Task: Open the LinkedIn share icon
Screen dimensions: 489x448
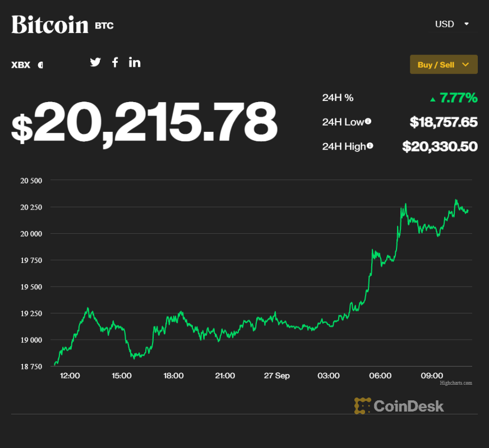Action: (x=134, y=62)
